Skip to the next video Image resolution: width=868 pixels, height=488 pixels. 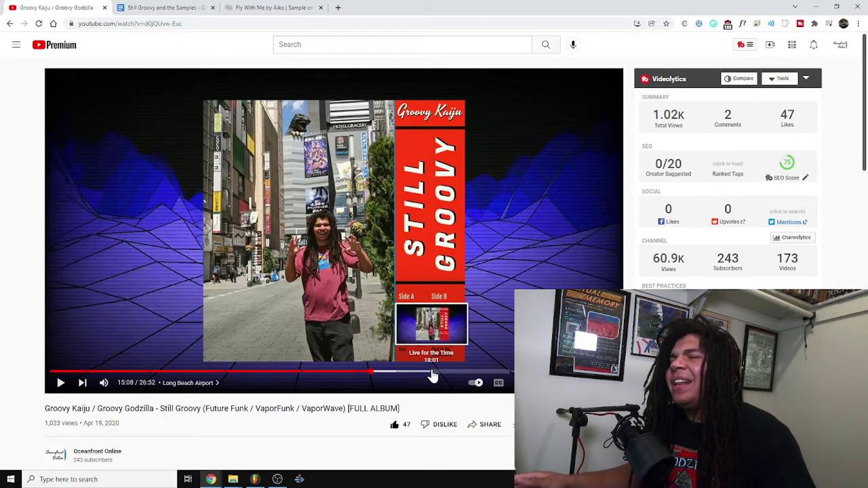[82, 383]
